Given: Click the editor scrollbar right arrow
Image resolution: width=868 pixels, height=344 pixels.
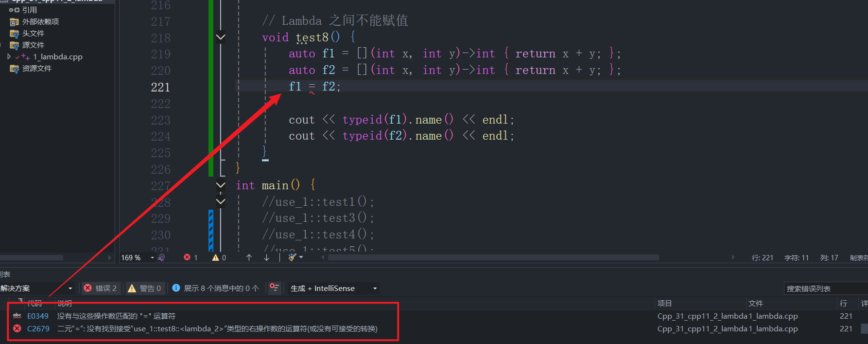Looking at the screenshot, I should (733, 257).
